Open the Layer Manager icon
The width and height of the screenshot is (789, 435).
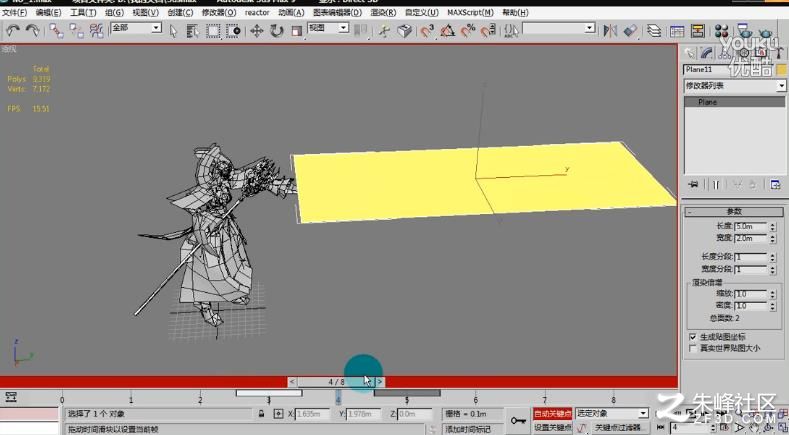654,31
